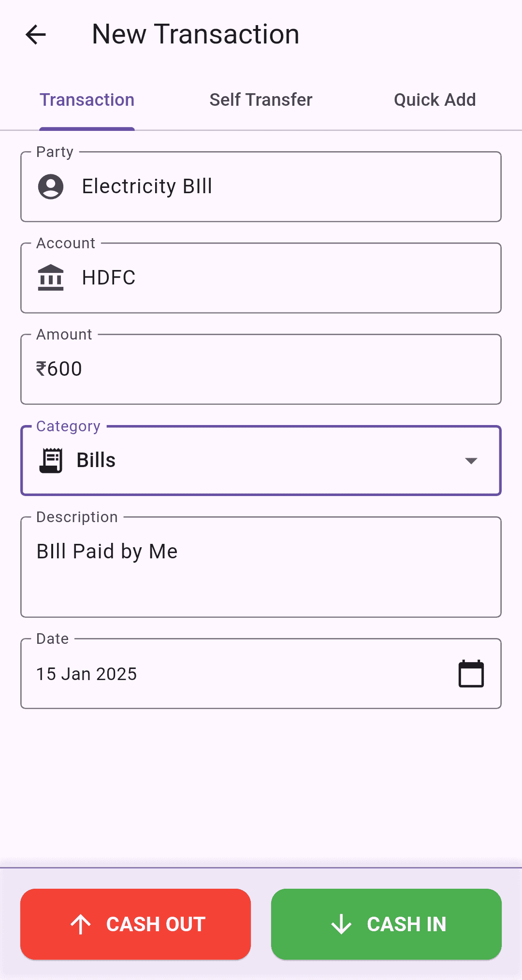Open the Category dropdown showing Bills
Viewport: 522px width, 980px height.
tap(261, 459)
